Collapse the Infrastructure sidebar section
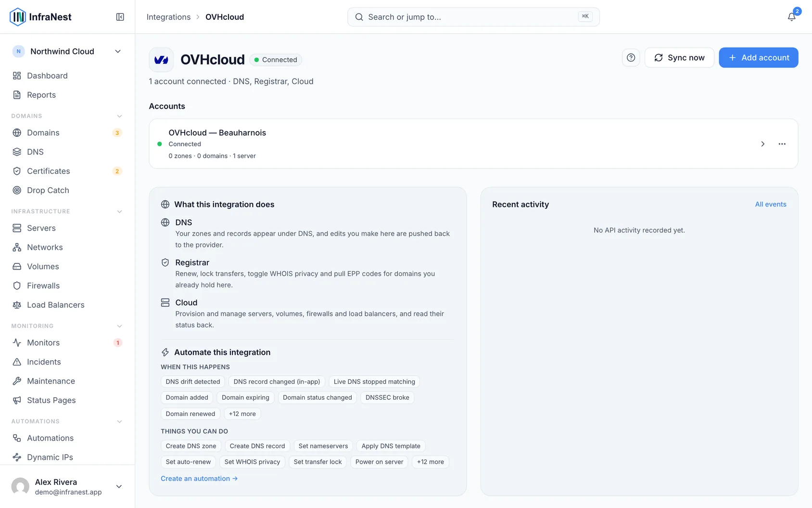Viewport: 812px width, 508px height. [x=120, y=211]
